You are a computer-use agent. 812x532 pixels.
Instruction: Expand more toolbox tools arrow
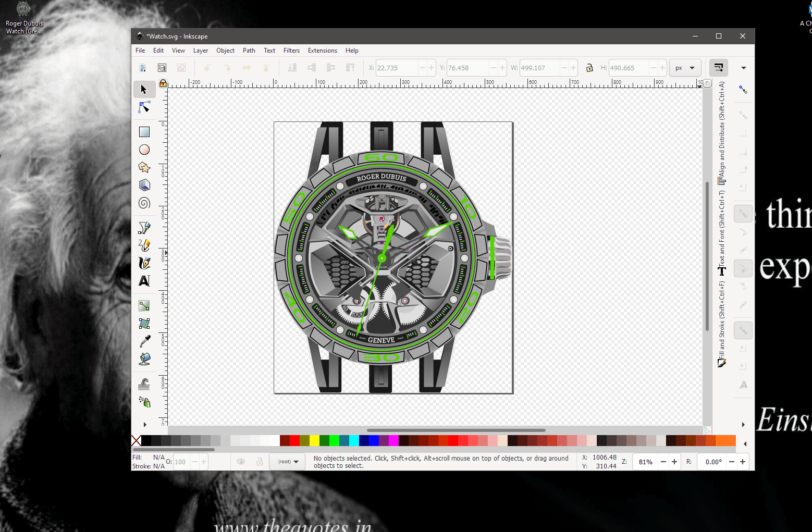click(x=145, y=424)
